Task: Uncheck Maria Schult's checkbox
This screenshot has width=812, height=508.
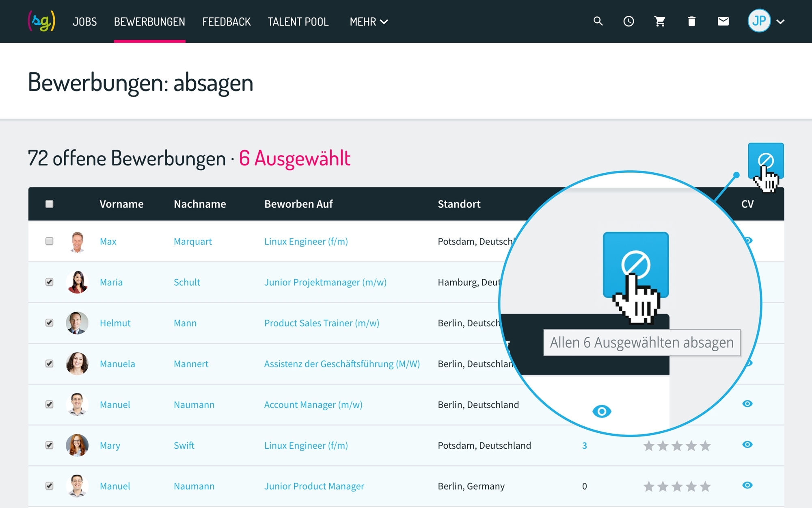Action: 50,282
